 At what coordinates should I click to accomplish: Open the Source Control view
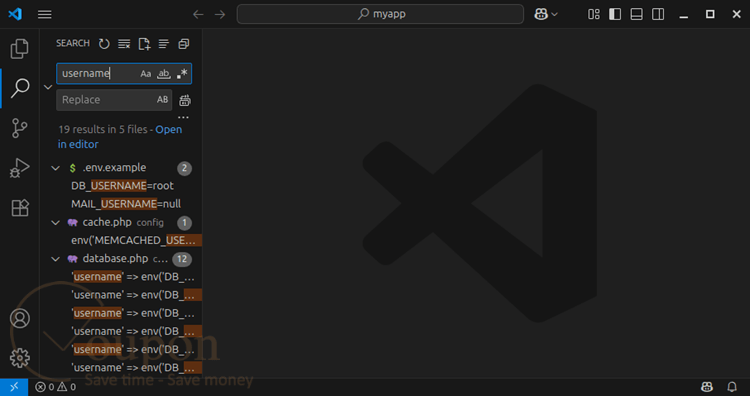tap(20, 128)
